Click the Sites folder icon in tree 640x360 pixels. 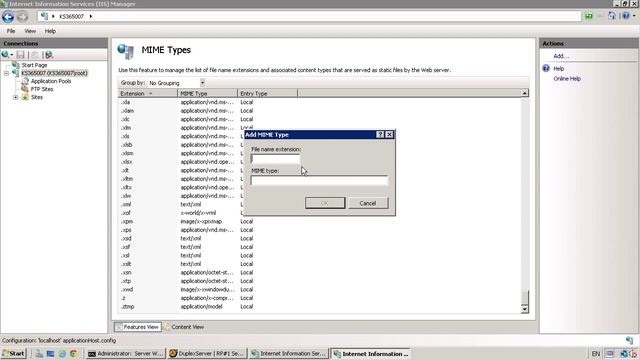tap(25, 97)
